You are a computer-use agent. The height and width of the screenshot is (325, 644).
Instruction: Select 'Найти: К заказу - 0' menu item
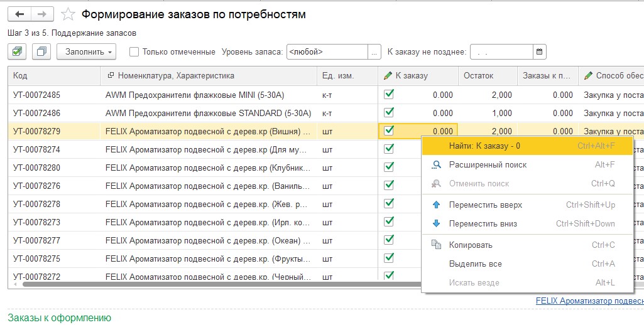[x=484, y=146]
